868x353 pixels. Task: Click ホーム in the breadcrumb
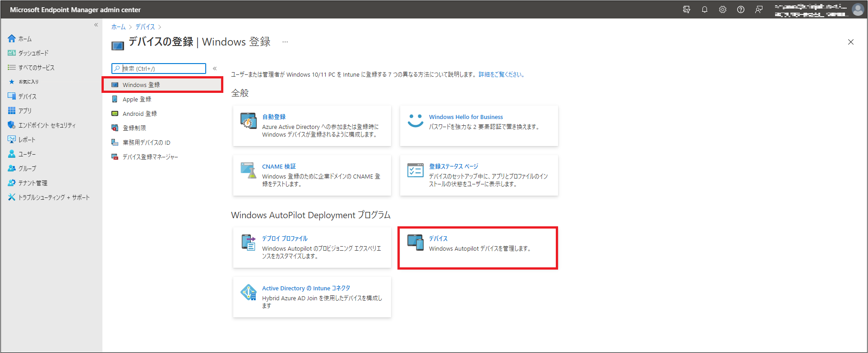(118, 27)
